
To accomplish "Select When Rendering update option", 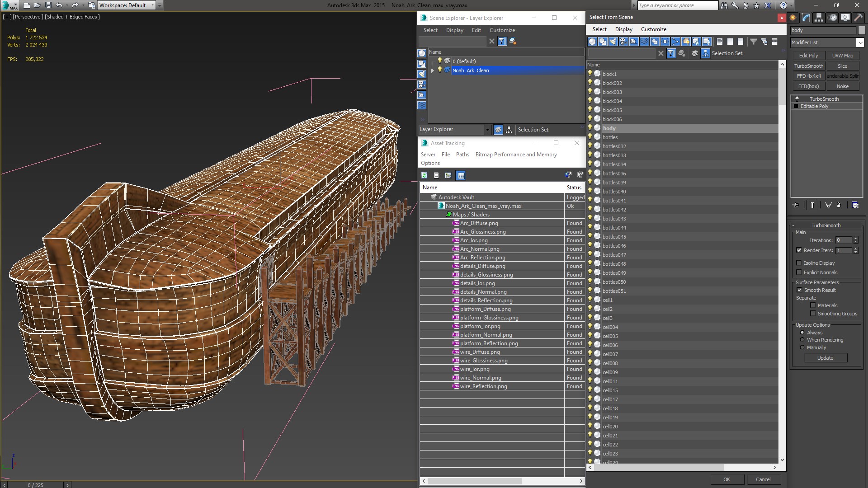I will (802, 340).
